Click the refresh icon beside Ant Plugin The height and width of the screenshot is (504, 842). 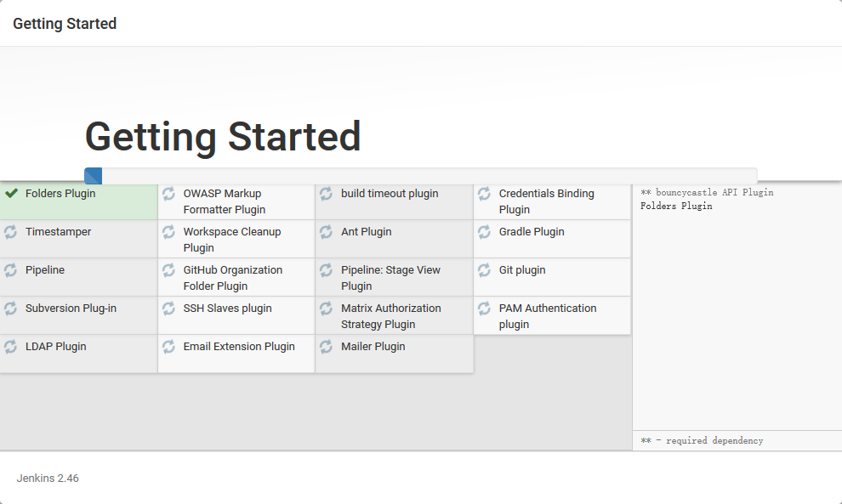pos(327,232)
